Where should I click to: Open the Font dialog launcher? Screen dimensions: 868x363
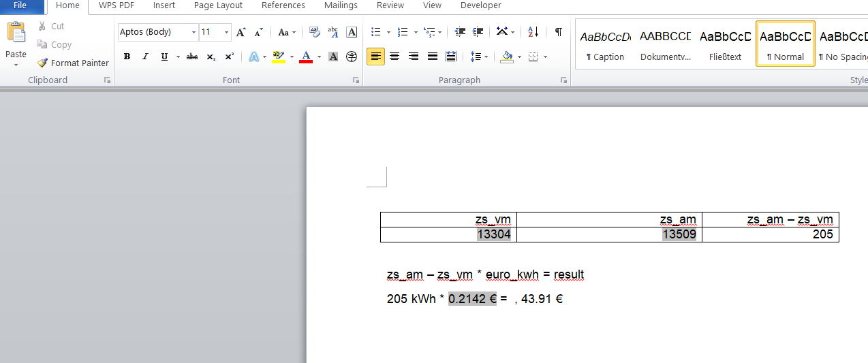(356, 80)
